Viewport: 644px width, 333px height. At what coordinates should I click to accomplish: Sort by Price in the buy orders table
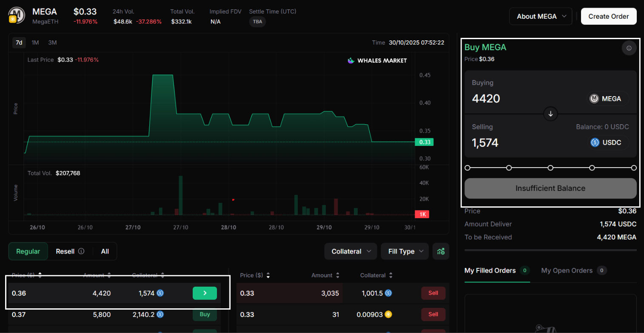[x=40, y=275]
